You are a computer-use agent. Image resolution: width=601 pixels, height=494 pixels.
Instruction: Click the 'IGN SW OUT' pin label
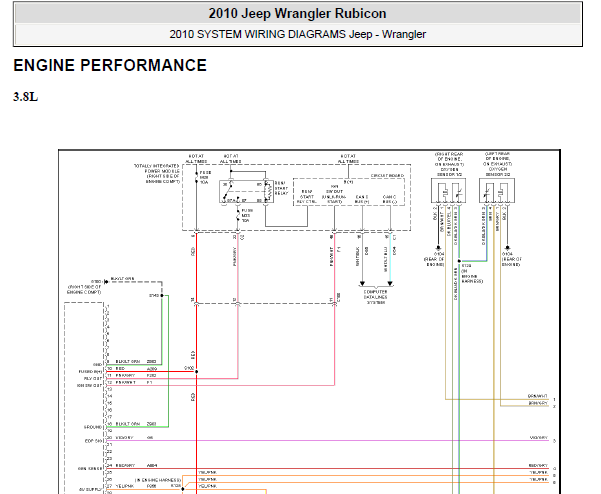pyautogui.click(x=90, y=386)
